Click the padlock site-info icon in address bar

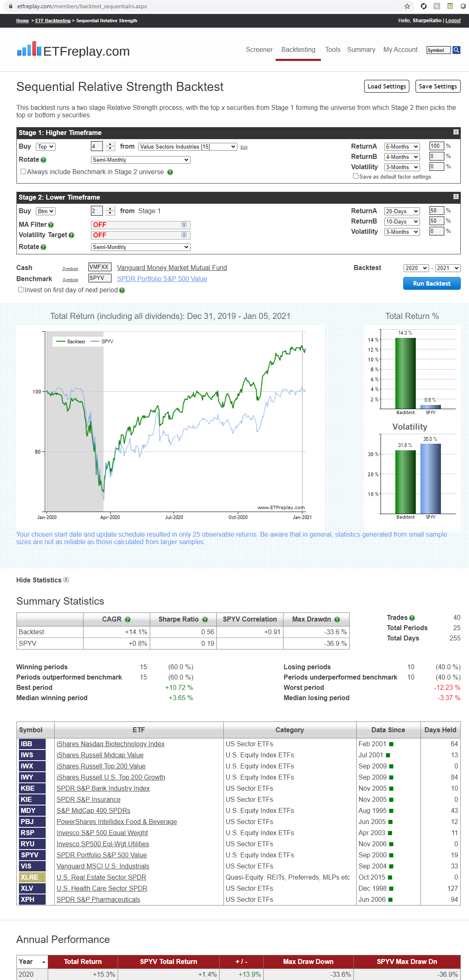pos(11,6)
